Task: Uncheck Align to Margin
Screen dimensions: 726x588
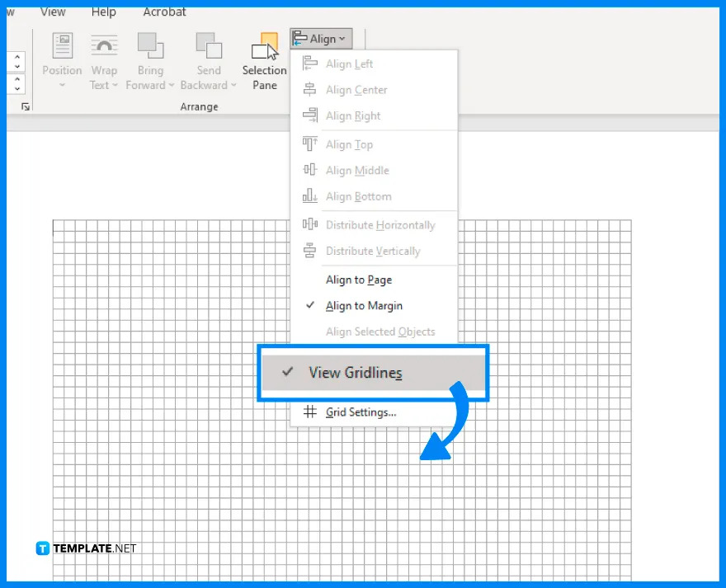Action: 364,305
